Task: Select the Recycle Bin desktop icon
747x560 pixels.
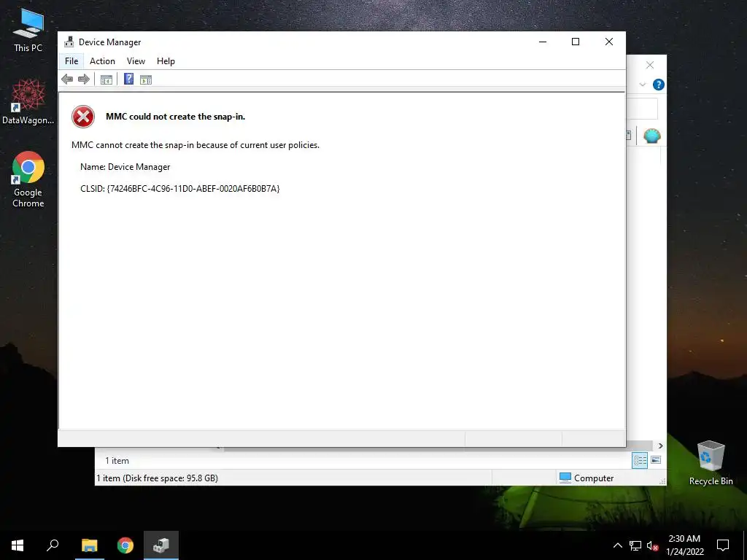Action: click(711, 463)
